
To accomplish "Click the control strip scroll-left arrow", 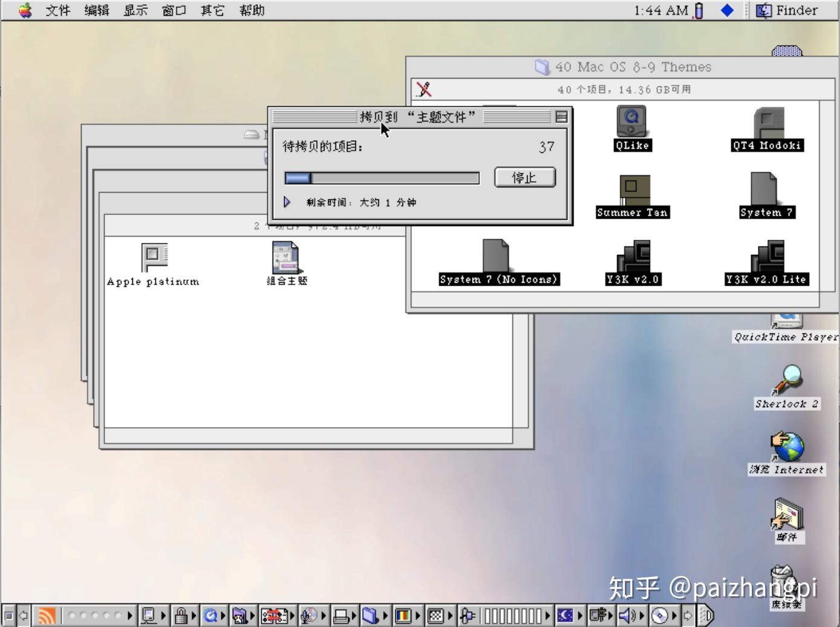I will (24, 616).
